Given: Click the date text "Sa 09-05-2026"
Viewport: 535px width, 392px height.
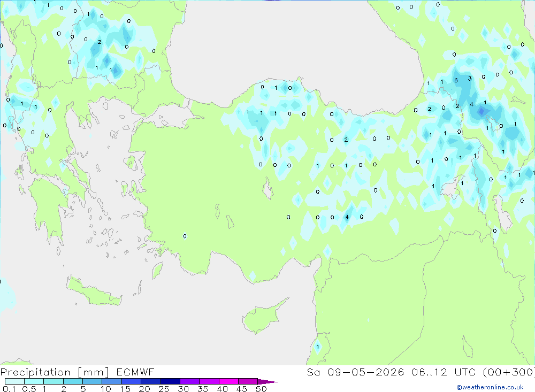Looking at the screenshot, I should tap(355, 372).
